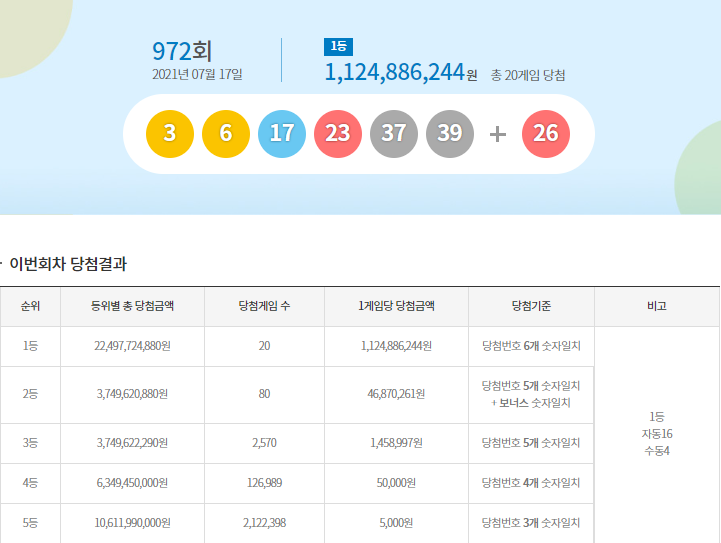Click the gray lottery ball numbered 37

click(x=394, y=134)
